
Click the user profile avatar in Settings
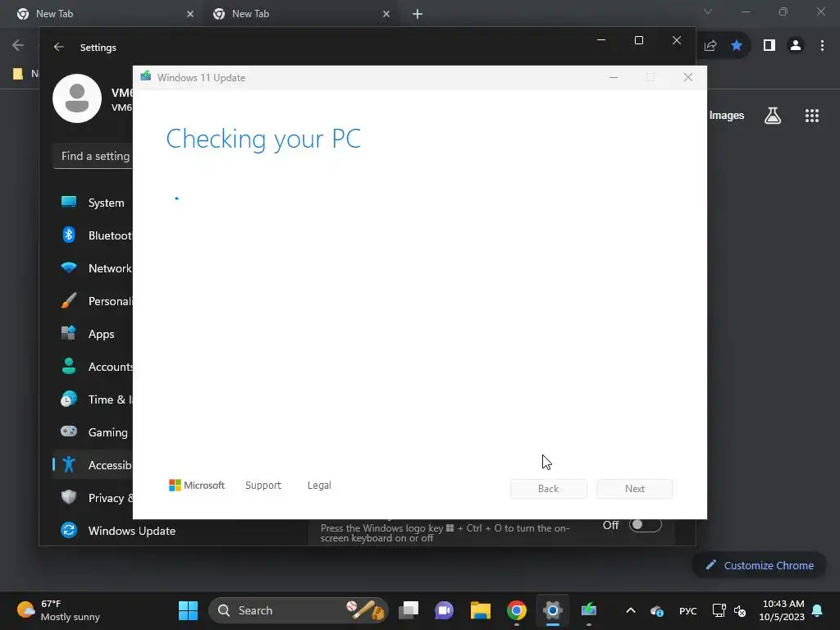[77, 98]
